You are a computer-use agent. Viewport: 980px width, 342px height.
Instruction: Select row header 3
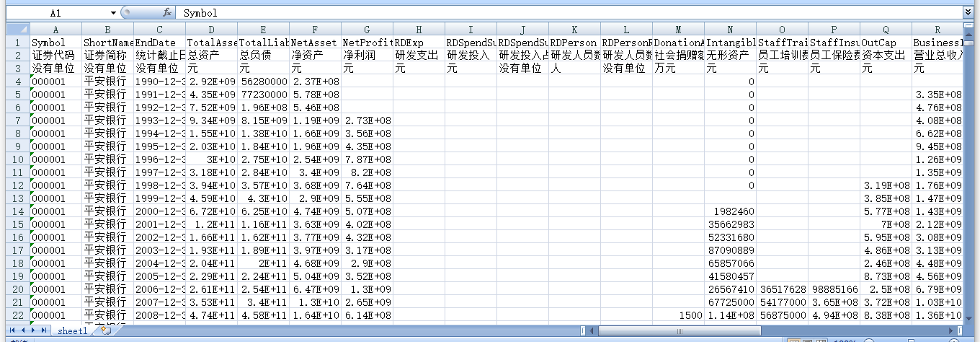[x=17, y=69]
